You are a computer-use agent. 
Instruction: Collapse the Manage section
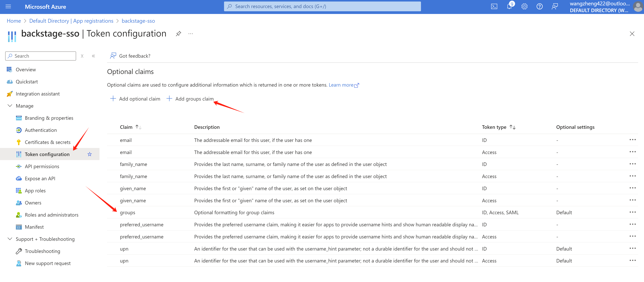coord(10,106)
